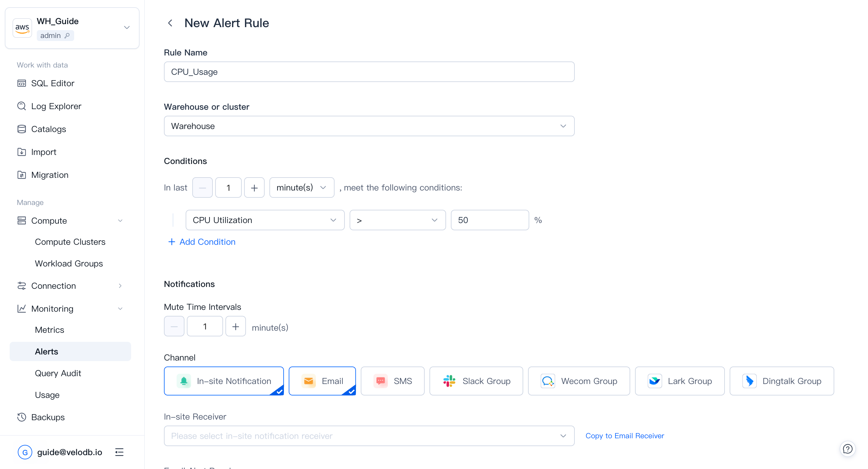
Task: Open the help icon in the bottom corner
Action: (848, 449)
